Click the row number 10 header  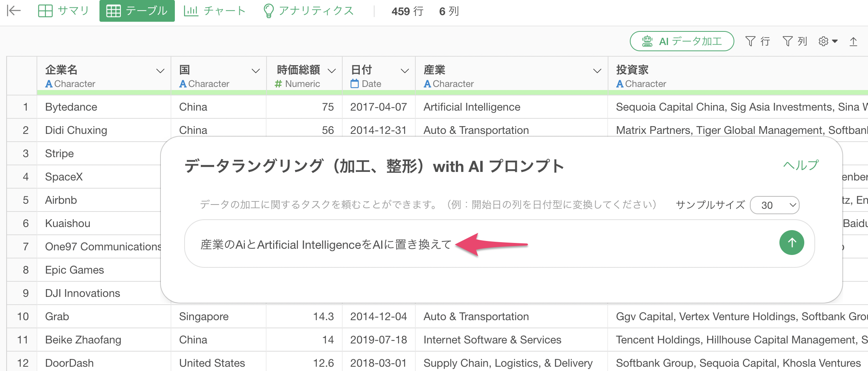22,316
